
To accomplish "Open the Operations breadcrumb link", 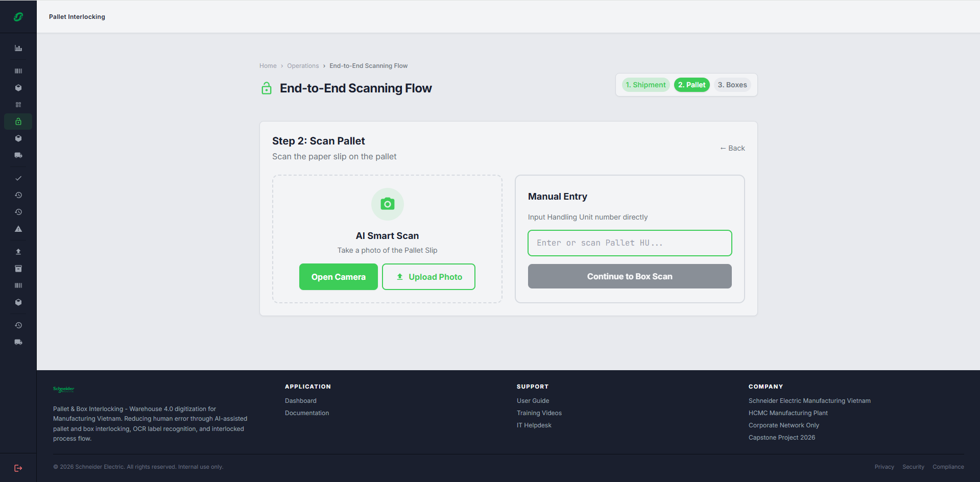I will click(303, 66).
